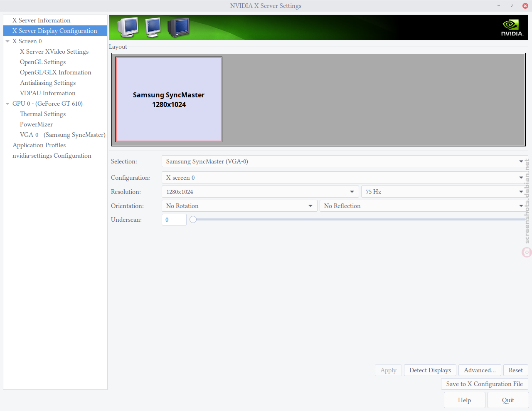
Task: Select the X Screen 0 tree item
Action: (27, 41)
